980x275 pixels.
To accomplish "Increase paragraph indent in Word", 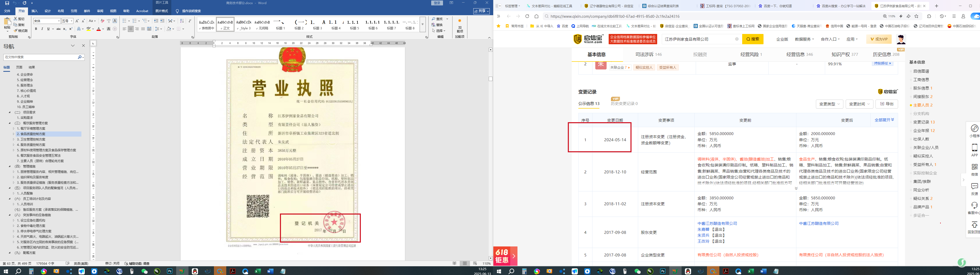I will click(162, 21).
